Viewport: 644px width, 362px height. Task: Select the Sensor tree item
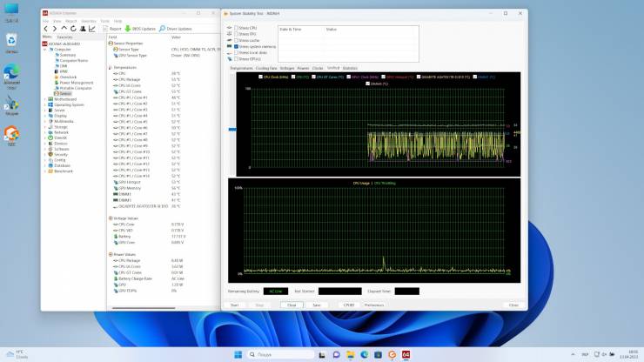click(65, 93)
